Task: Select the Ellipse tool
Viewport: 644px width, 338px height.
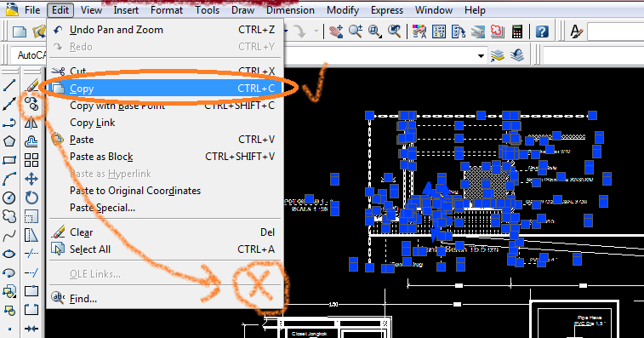Action: click(x=9, y=254)
